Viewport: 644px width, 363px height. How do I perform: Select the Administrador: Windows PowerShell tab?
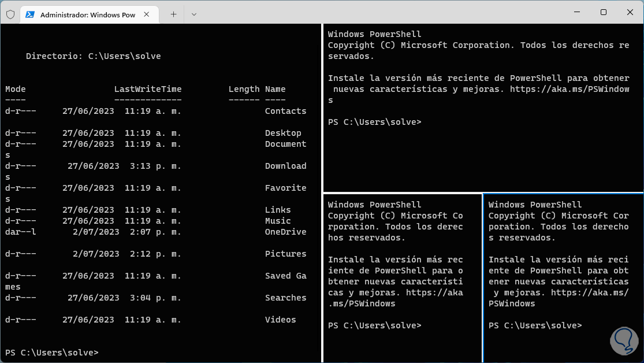click(87, 14)
